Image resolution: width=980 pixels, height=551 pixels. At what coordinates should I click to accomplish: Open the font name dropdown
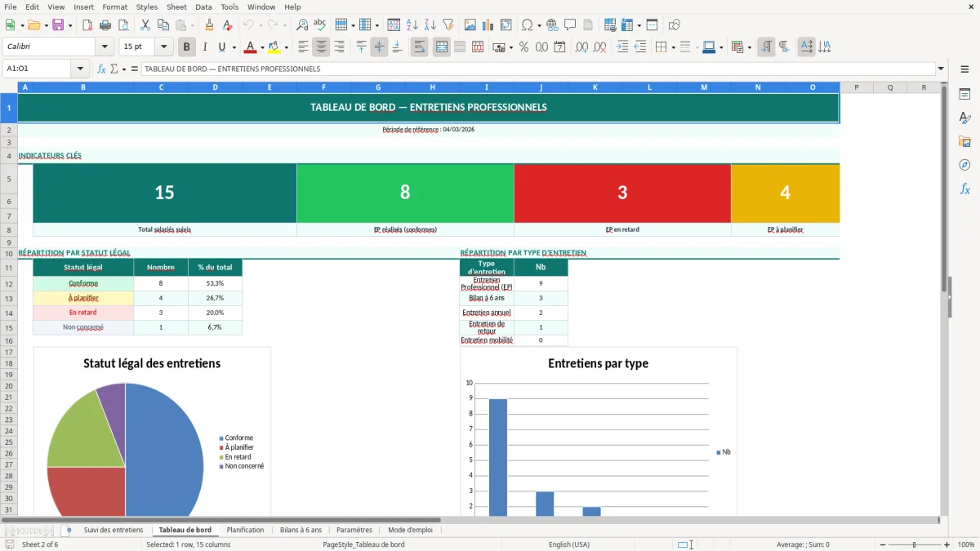105,47
